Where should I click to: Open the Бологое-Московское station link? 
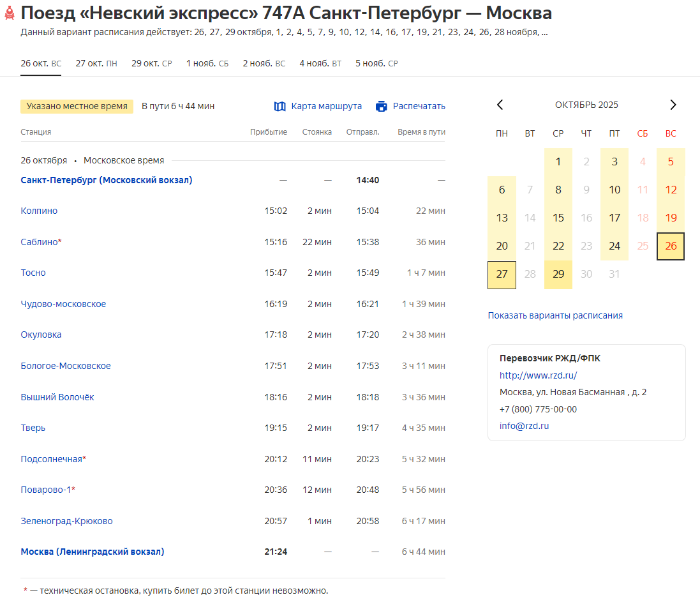[x=66, y=366]
